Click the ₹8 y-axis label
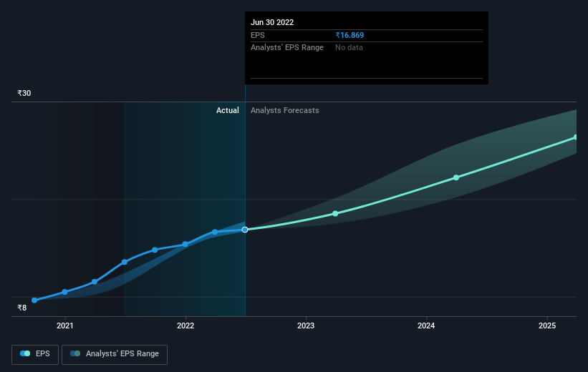 (x=22, y=308)
